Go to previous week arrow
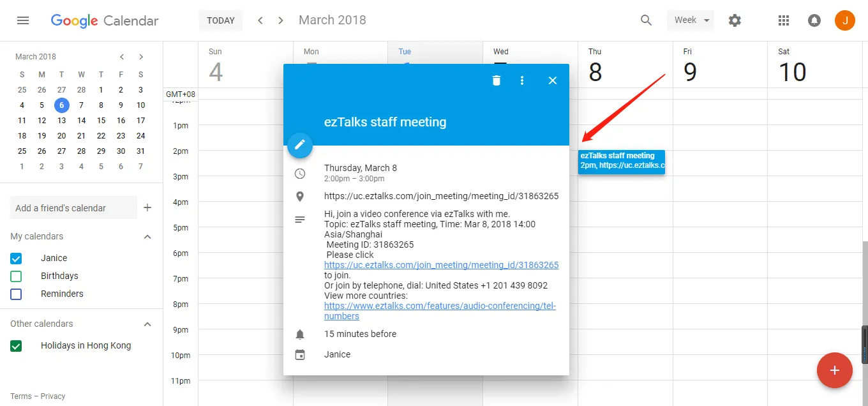 click(260, 20)
